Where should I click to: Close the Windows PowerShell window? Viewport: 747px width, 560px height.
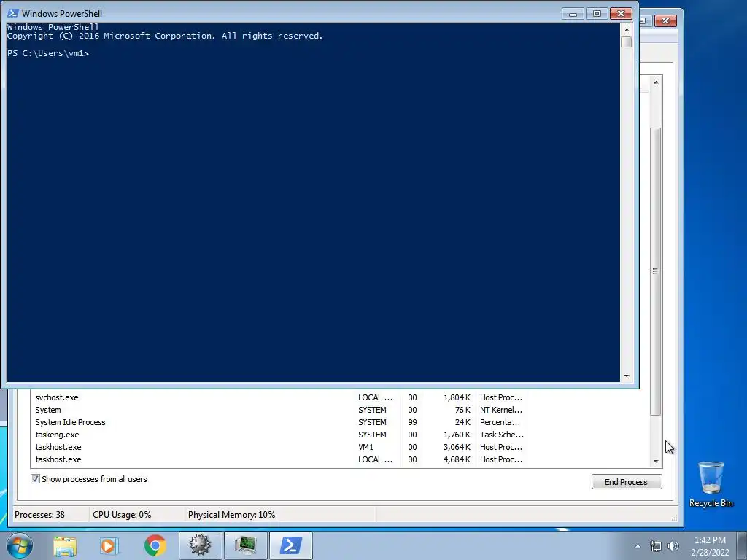(622, 14)
